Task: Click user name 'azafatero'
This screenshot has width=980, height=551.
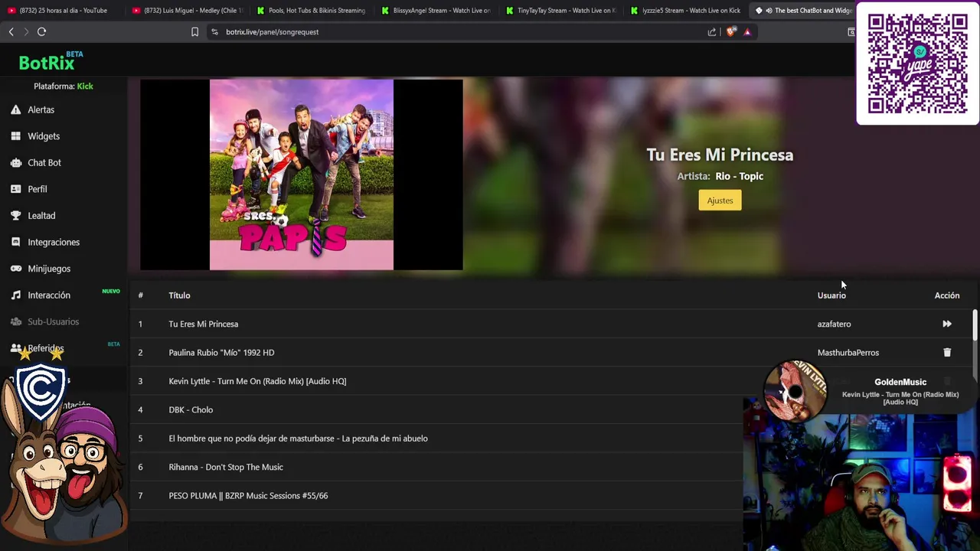Action: pyautogui.click(x=834, y=324)
